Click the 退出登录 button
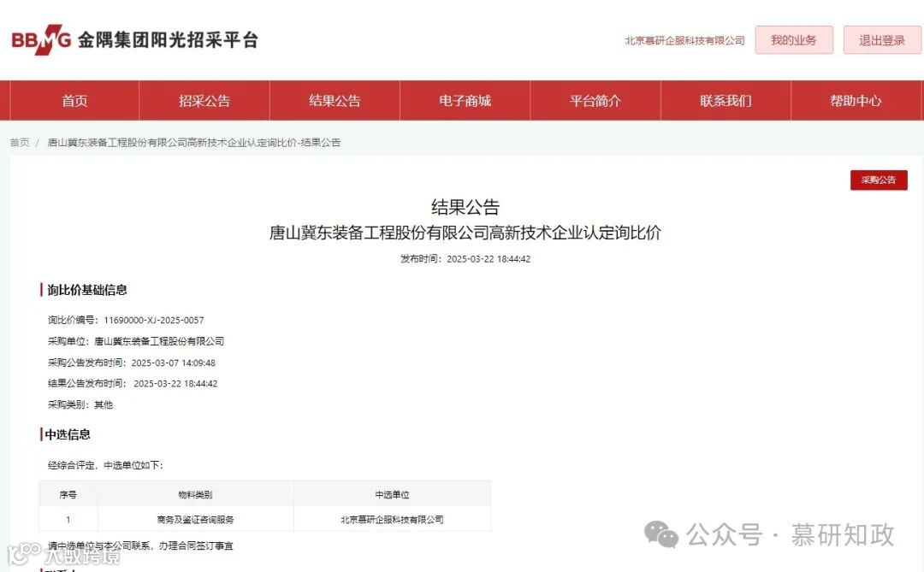The height and width of the screenshot is (572, 924). (881, 40)
